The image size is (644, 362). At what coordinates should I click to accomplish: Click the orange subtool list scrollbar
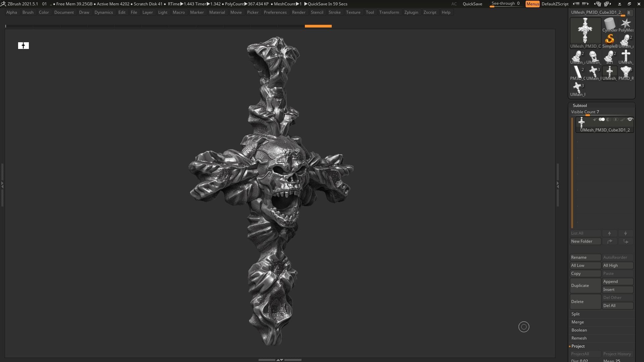click(x=572, y=173)
